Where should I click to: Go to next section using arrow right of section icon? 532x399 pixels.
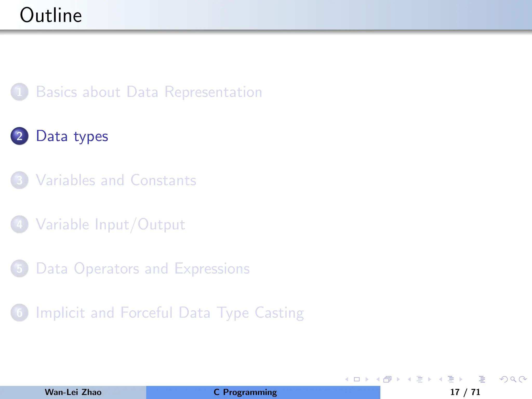coord(461,379)
